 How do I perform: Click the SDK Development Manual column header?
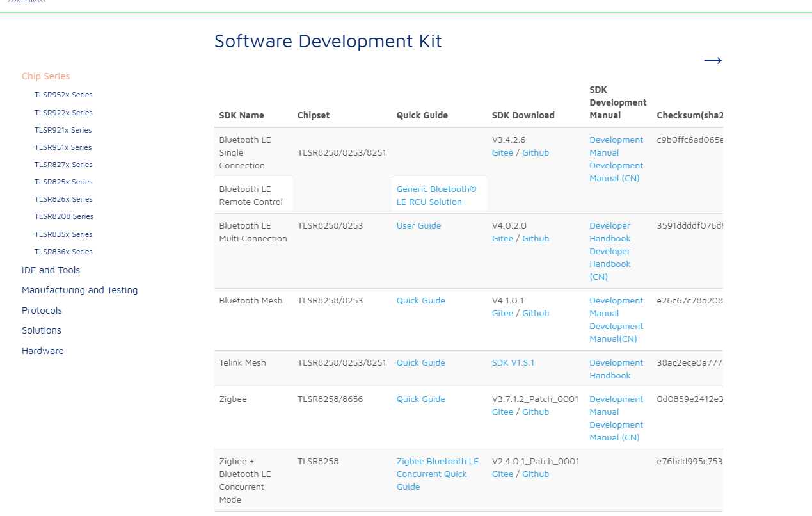(618, 102)
